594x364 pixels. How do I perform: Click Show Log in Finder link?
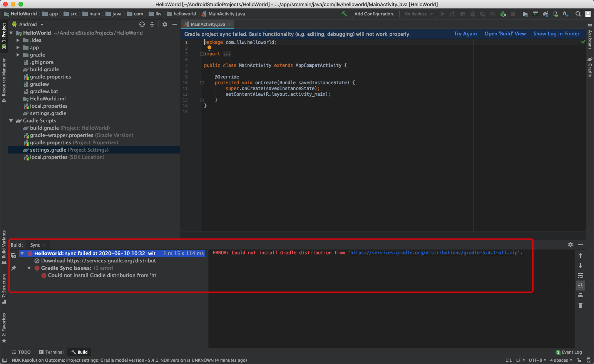click(x=556, y=34)
